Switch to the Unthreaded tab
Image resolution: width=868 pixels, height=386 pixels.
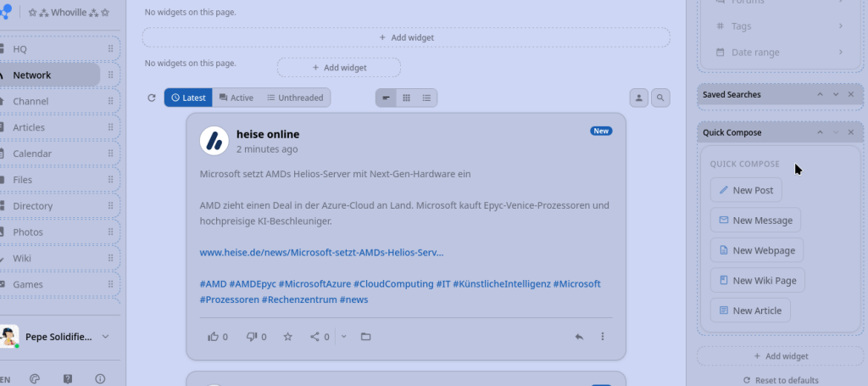coord(295,98)
